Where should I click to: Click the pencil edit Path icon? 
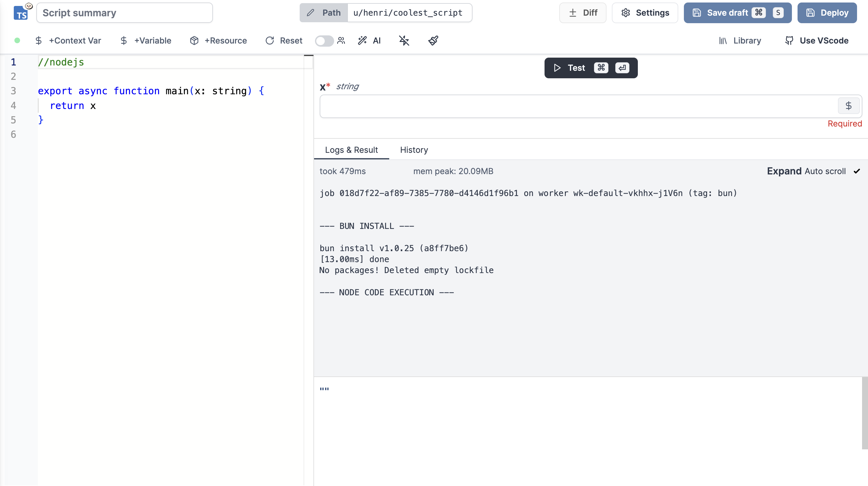click(x=310, y=13)
